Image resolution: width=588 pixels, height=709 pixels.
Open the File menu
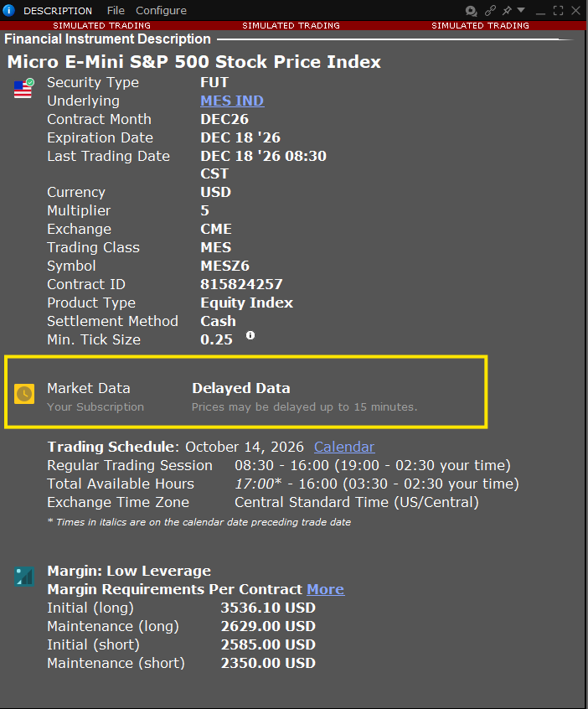116,10
